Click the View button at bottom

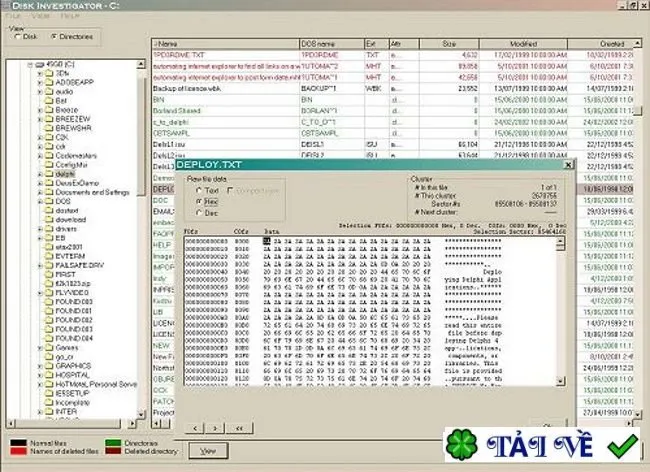[208, 451]
